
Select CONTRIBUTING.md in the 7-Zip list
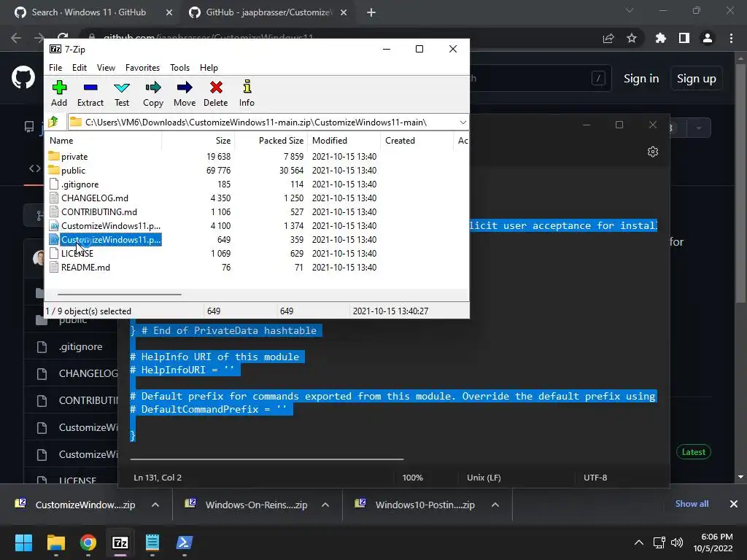(98, 212)
